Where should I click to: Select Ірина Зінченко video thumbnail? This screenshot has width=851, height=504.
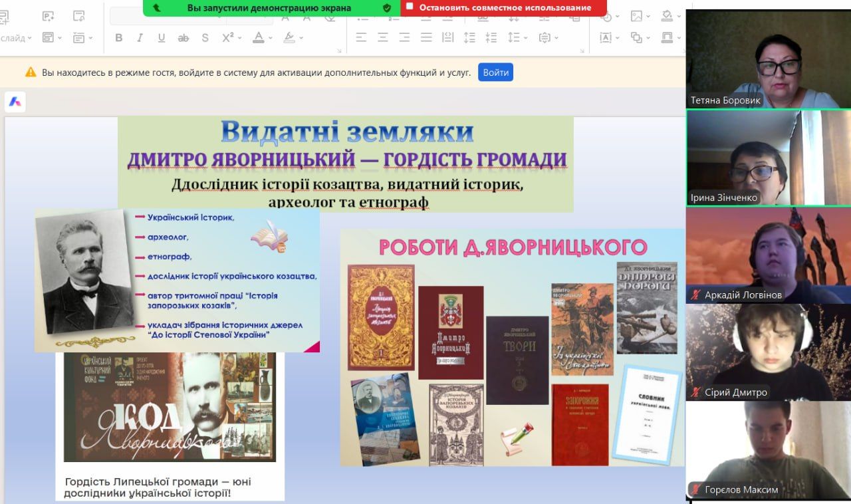coord(768,158)
